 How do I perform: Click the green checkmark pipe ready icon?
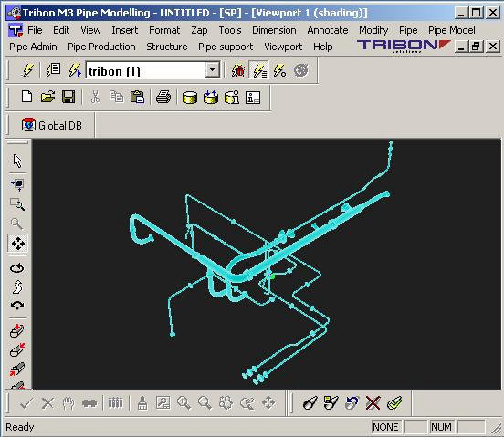point(394,403)
